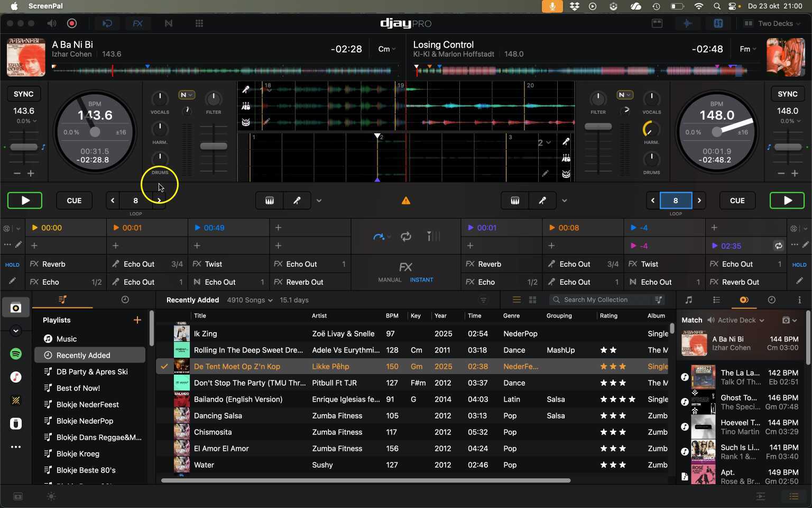Open the Two Decks layout dropdown
The image size is (812, 508).
coord(775,23)
